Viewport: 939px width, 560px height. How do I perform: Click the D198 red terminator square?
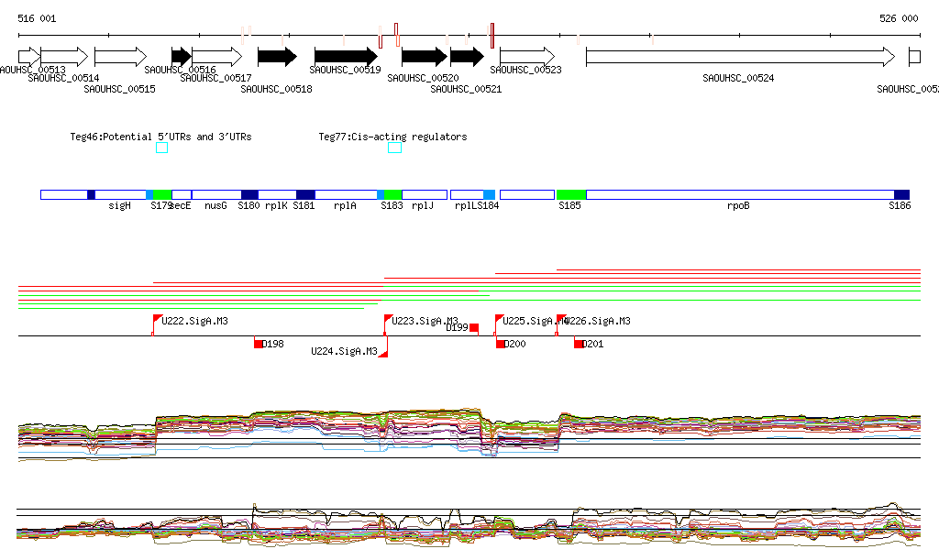click(259, 344)
